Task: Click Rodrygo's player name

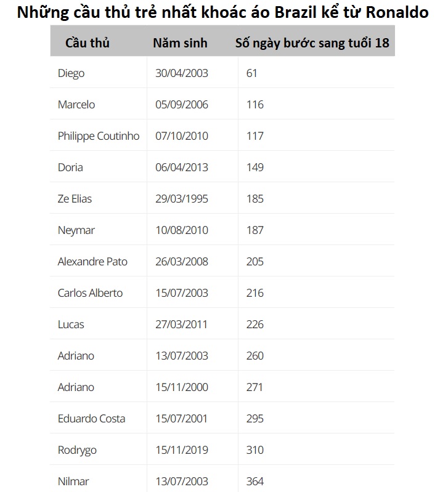Action: click(77, 450)
